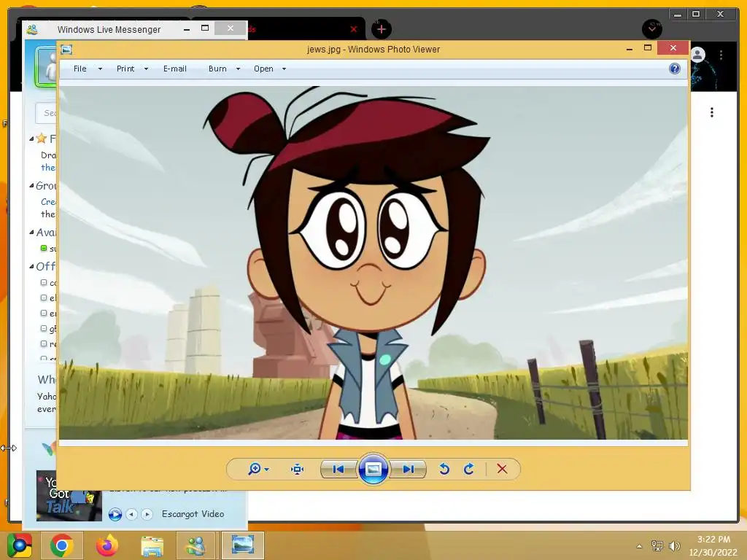The image size is (747, 560).
Task: Collapse the Offline contacts group in Messenger
Action: tap(31, 266)
